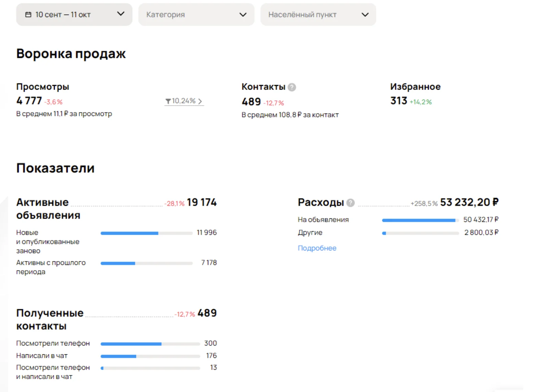Click the Активны с прошлого периода bar
The width and height of the screenshot is (545, 392).
[x=146, y=263]
